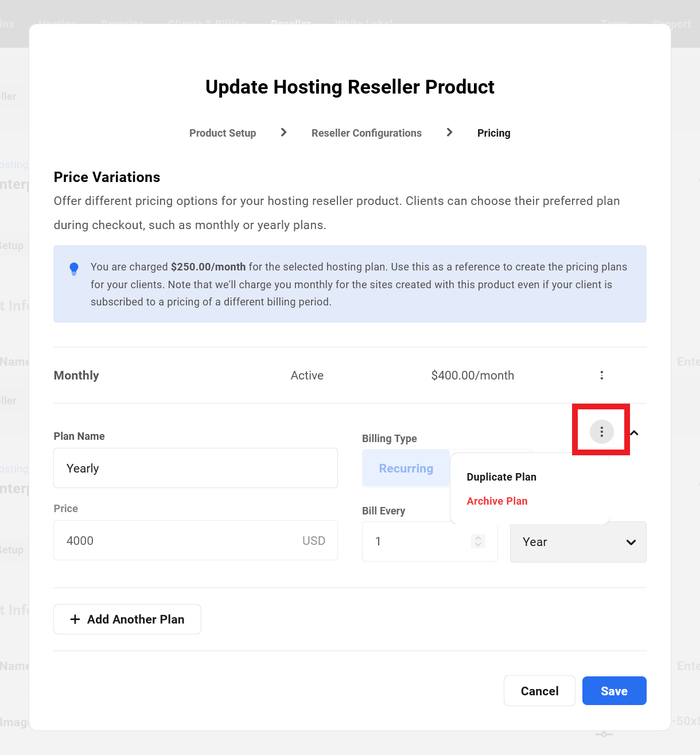Screen dimensions: 700x755
Task: Click the $250.00/month text in the notice
Action: 208,267
